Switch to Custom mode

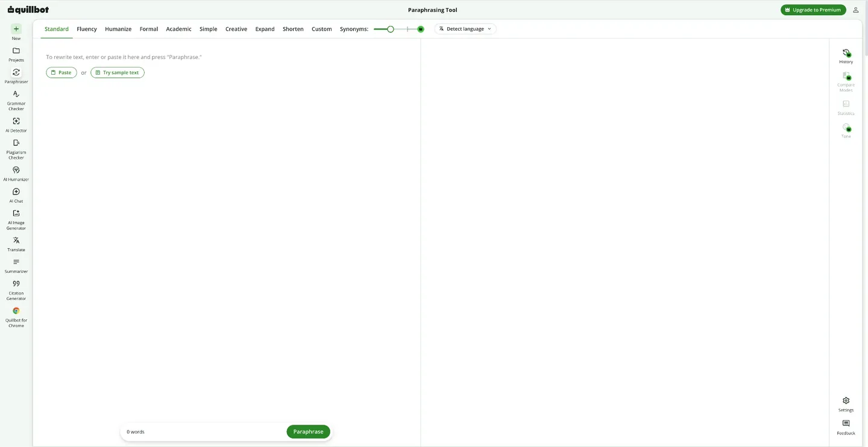coord(322,29)
